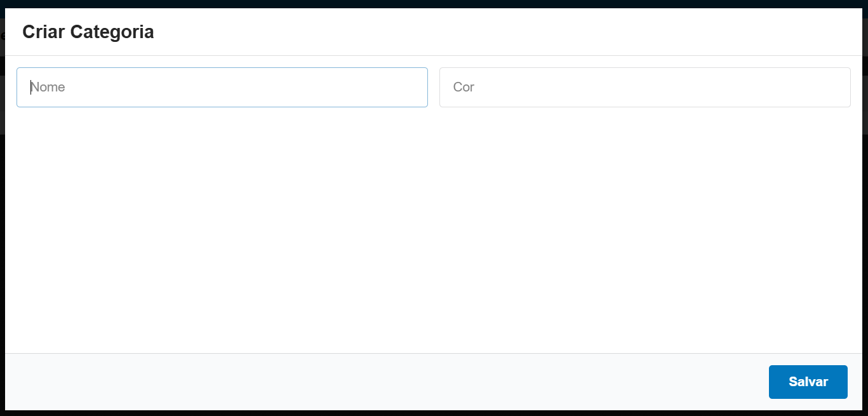Click the right end of the Cor field
The image size is (868, 416).
(832, 88)
